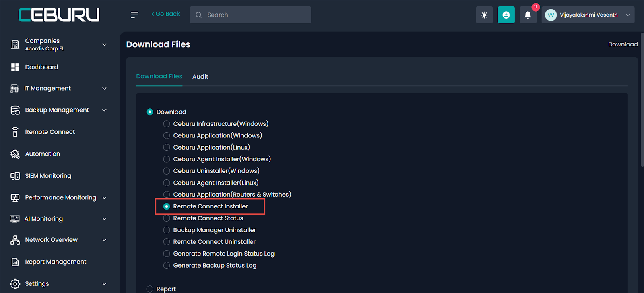Click the Backup Management database icon

15,110
